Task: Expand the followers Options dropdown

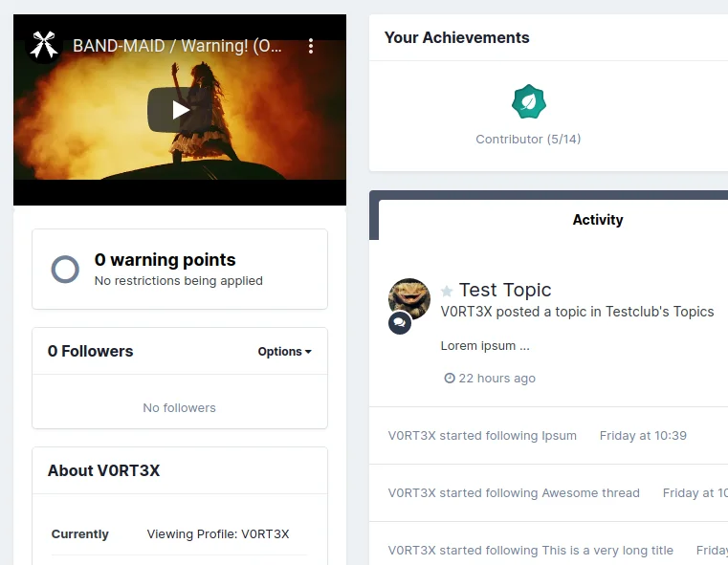Action: pyautogui.click(x=284, y=352)
